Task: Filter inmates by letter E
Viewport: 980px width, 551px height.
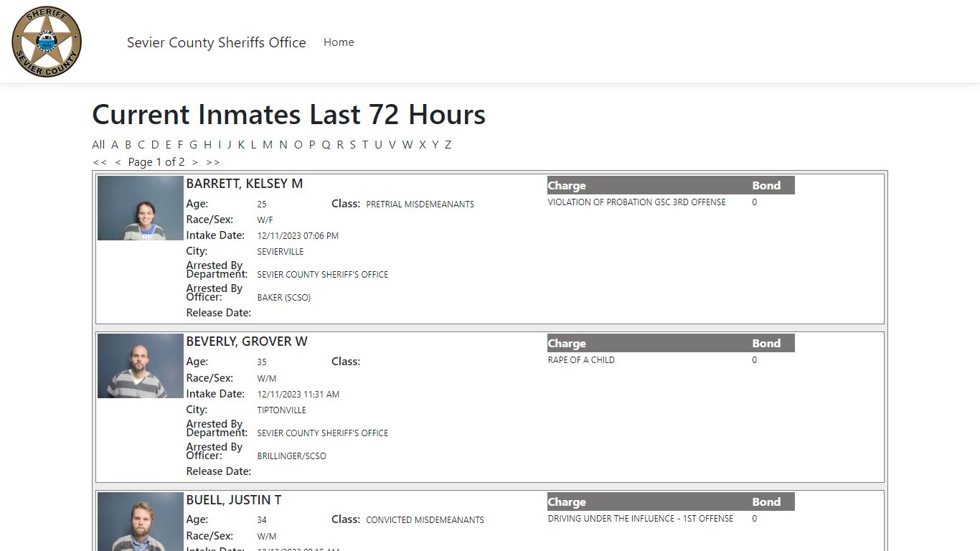Action: [x=169, y=144]
